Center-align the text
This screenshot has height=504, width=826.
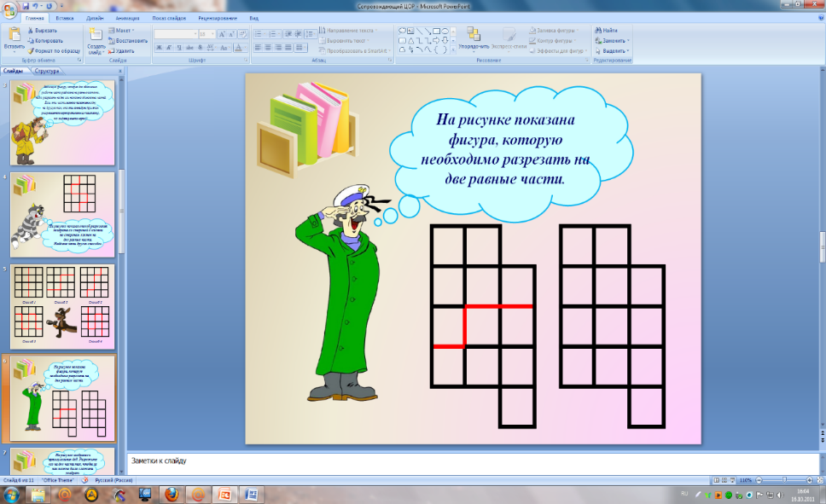268,48
